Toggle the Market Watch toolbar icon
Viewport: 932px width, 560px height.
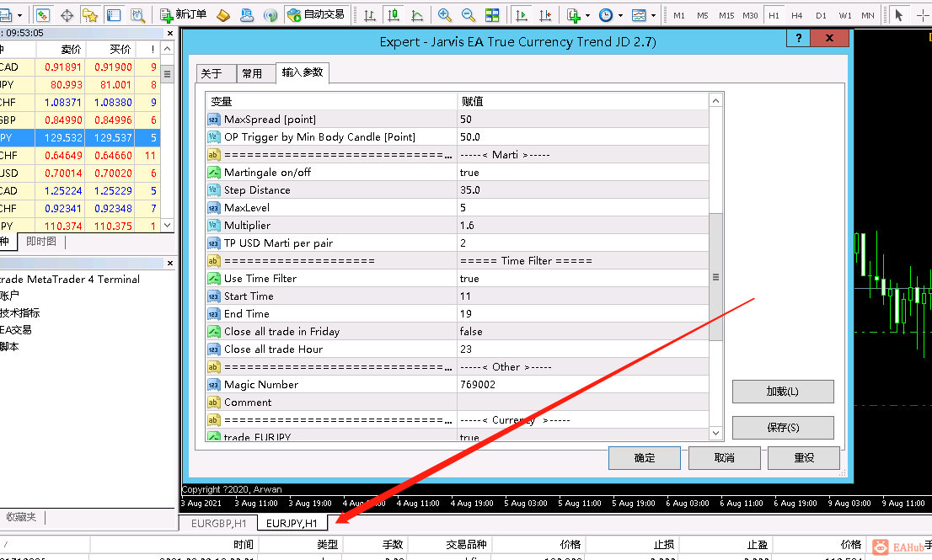pyautogui.click(x=43, y=15)
